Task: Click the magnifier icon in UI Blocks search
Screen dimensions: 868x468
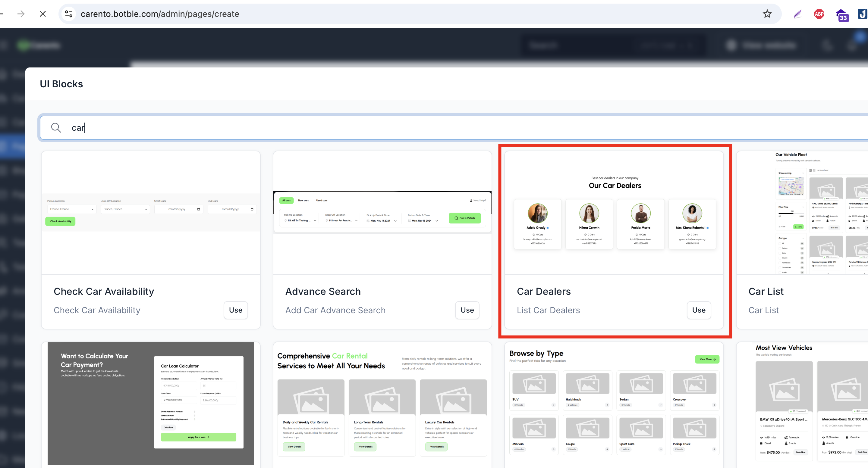Action: coord(56,128)
